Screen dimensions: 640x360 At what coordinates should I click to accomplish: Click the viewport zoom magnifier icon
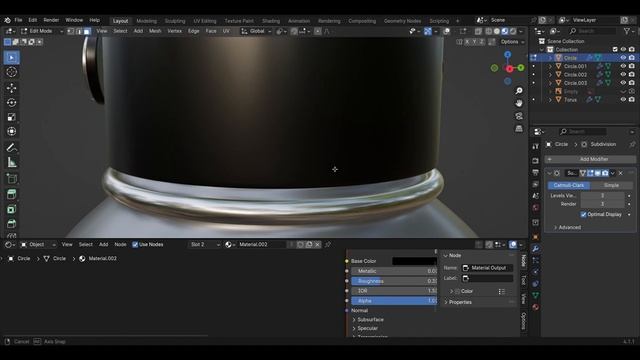tap(519, 91)
